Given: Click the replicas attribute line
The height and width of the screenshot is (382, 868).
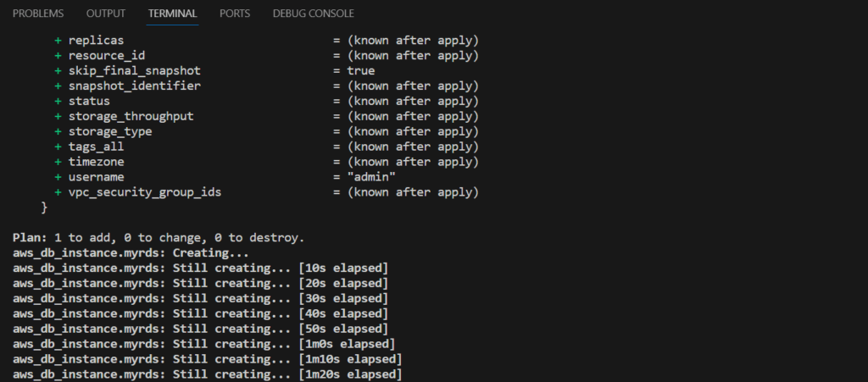Looking at the screenshot, I should 266,41.
